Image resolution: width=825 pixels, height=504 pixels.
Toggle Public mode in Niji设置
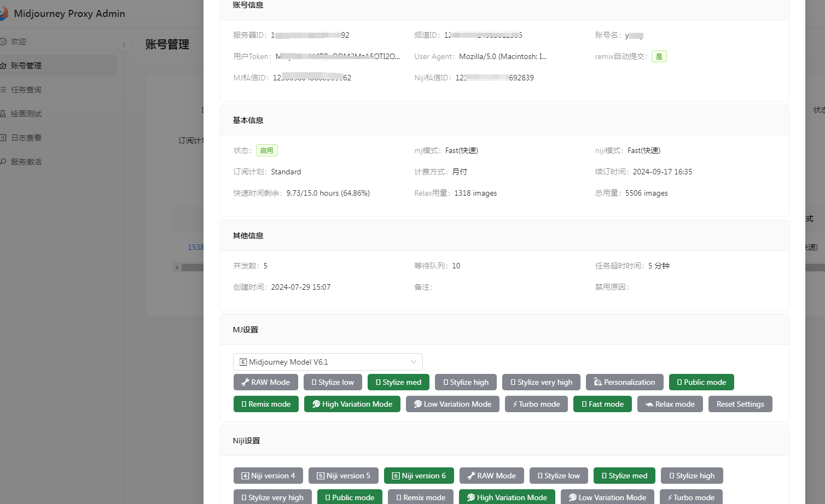[x=350, y=497]
